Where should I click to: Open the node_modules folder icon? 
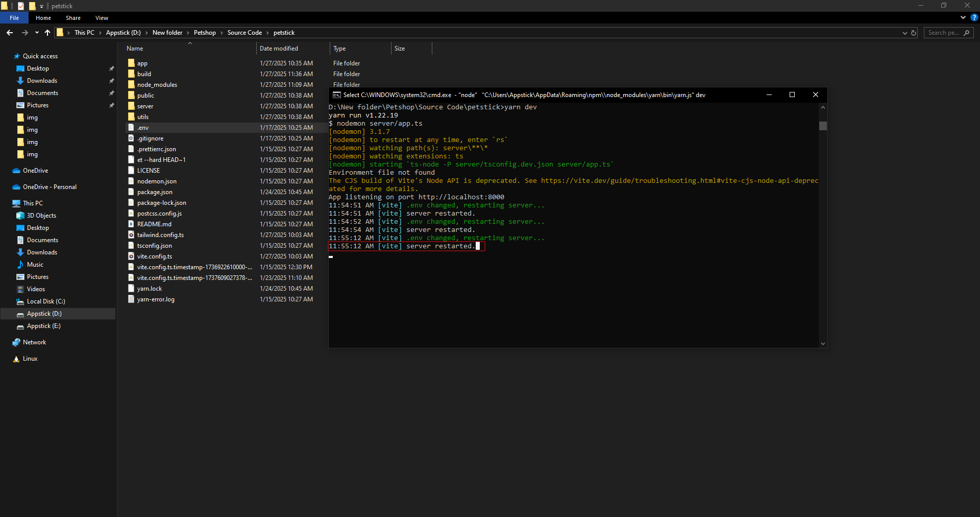coord(131,85)
